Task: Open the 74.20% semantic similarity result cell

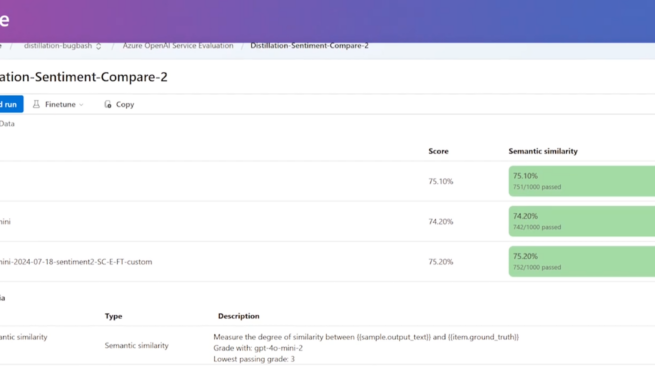Action: [581, 221]
